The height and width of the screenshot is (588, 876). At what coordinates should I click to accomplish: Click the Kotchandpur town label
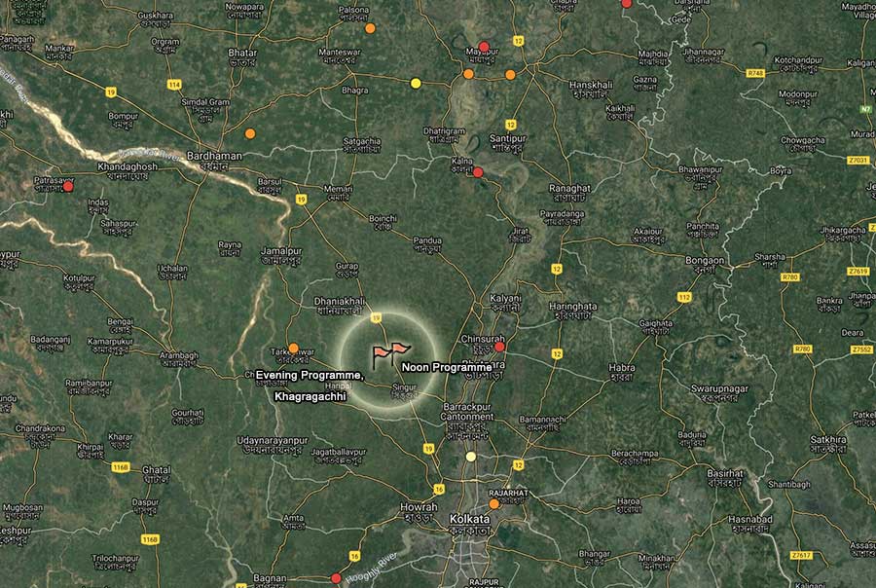coord(798,59)
